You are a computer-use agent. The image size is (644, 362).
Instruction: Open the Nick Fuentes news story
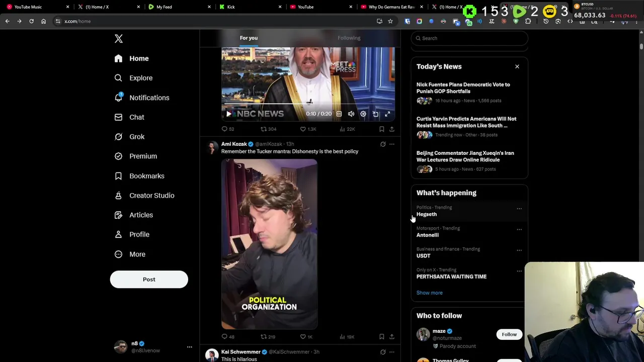(x=469, y=93)
